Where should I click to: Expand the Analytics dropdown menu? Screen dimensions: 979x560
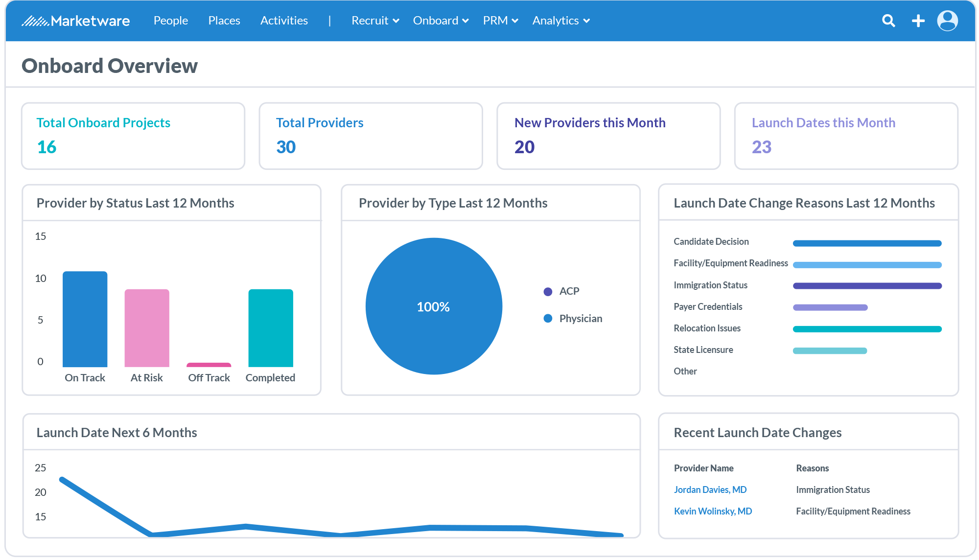pyautogui.click(x=560, y=21)
